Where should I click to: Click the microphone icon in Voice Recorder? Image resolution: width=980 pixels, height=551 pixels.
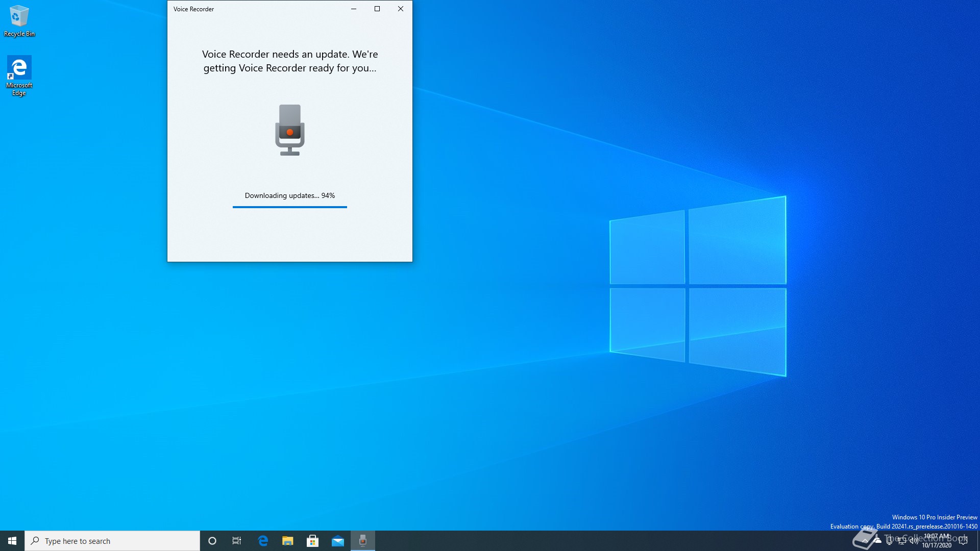pos(289,130)
